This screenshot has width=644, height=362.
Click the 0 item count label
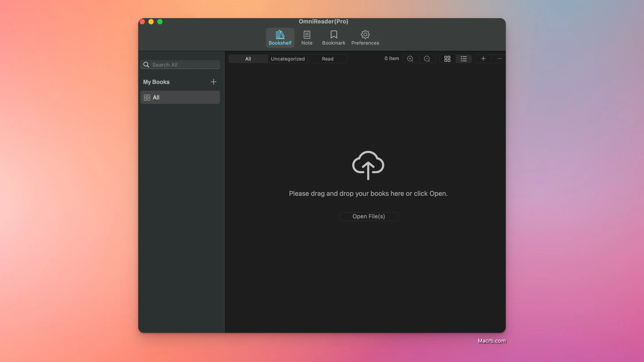point(392,59)
